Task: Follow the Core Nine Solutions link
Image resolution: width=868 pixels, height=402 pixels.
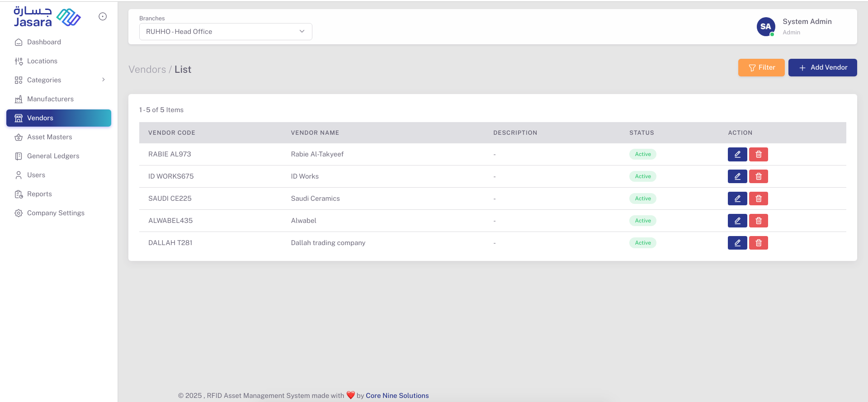Action: tap(397, 396)
